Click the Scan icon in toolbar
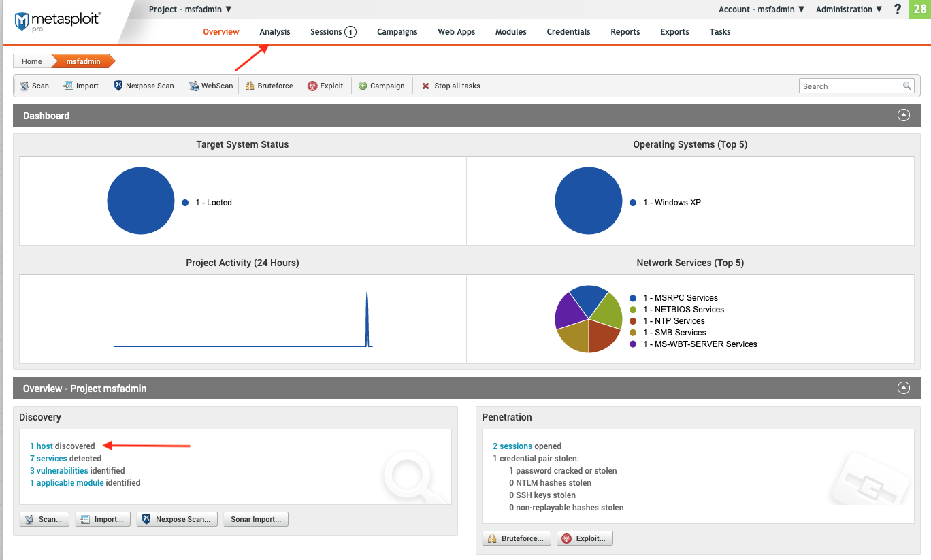The image size is (931, 560). coord(24,86)
